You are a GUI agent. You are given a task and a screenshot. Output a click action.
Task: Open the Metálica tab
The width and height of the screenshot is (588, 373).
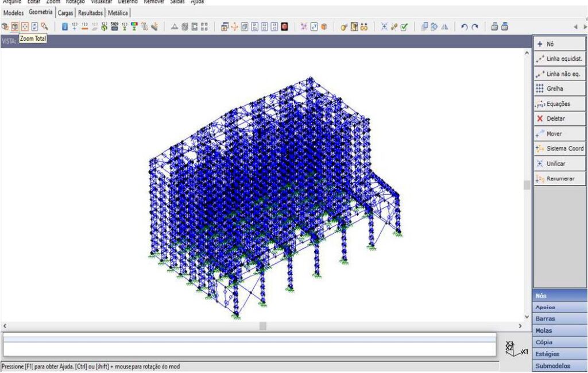(x=118, y=13)
